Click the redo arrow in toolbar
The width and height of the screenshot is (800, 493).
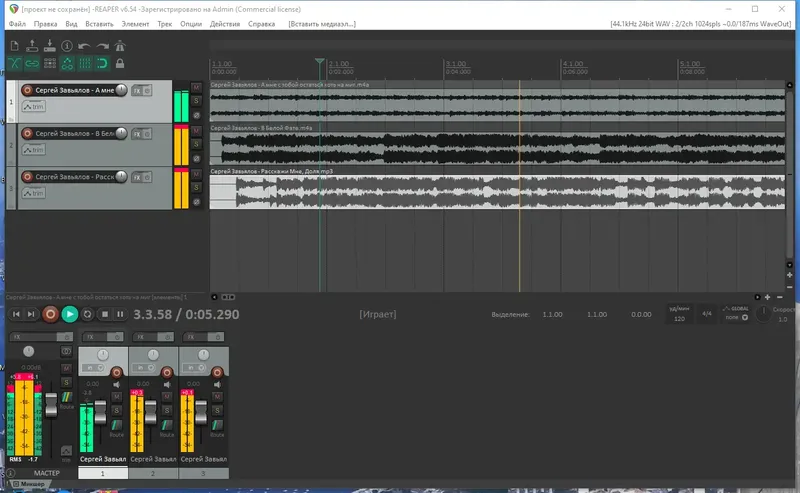(103, 46)
